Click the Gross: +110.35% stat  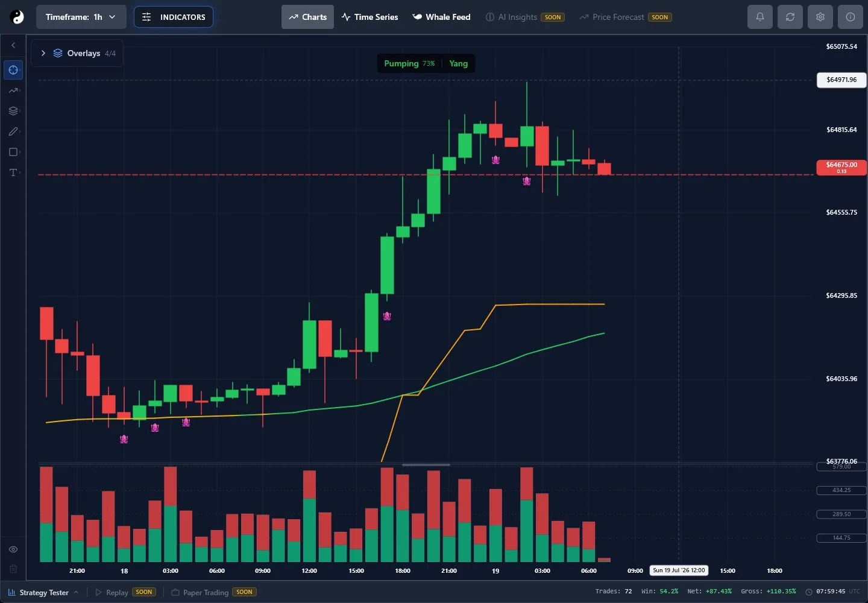click(x=769, y=592)
